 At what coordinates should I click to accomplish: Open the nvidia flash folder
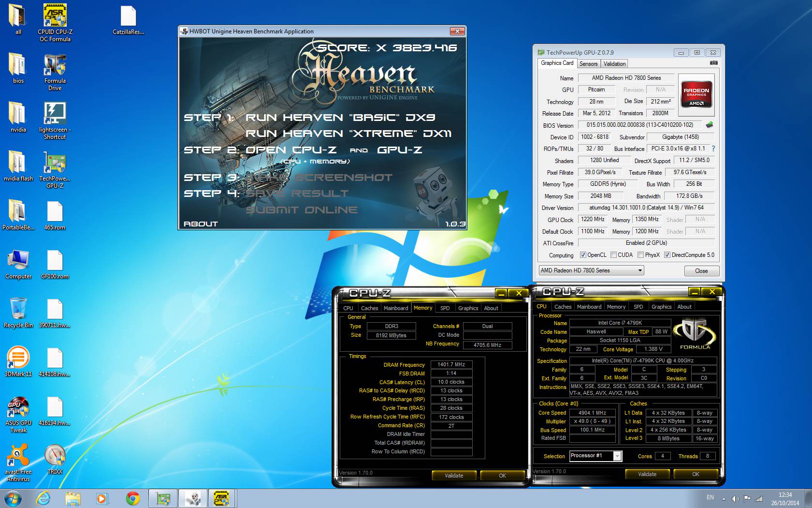[x=18, y=165]
